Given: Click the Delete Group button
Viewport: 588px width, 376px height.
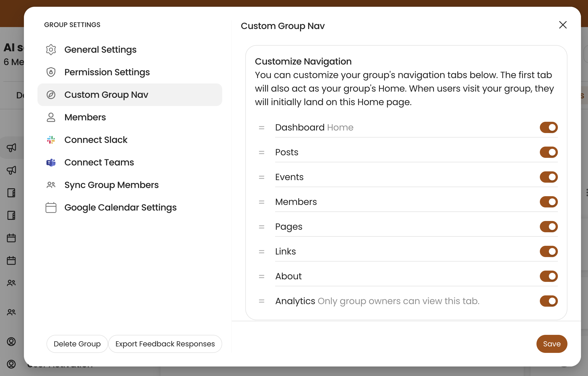Looking at the screenshot, I should click(x=77, y=344).
